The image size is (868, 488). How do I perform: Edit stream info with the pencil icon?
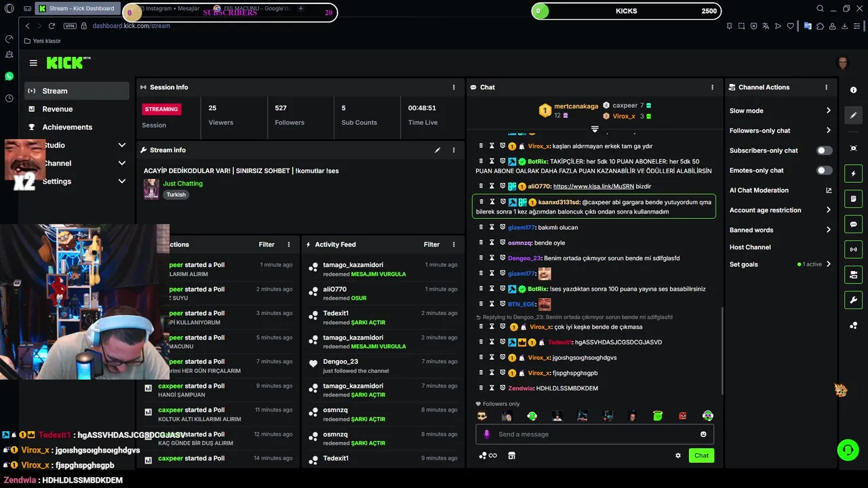click(437, 150)
